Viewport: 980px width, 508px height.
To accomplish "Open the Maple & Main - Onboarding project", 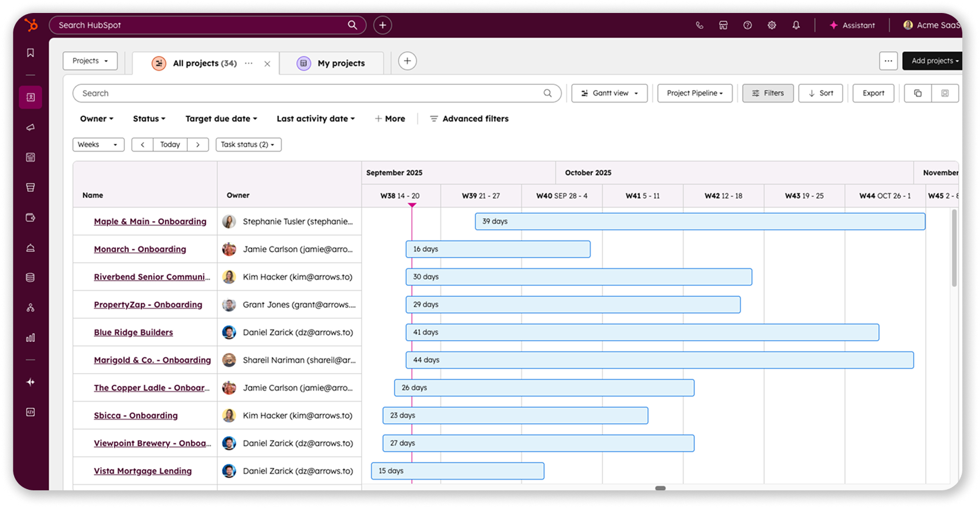I will (x=150, y=222).
